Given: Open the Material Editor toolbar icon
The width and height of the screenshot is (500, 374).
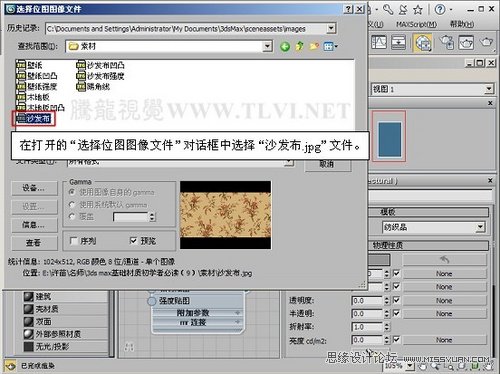Looking at the screenshot, I should click(423, 43).
